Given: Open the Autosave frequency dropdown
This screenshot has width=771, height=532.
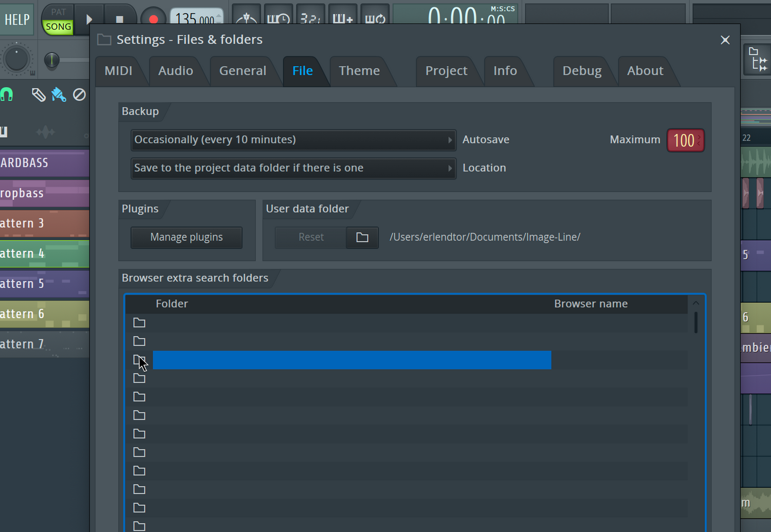Looking at the screenshot, I should tap(293, 140).
